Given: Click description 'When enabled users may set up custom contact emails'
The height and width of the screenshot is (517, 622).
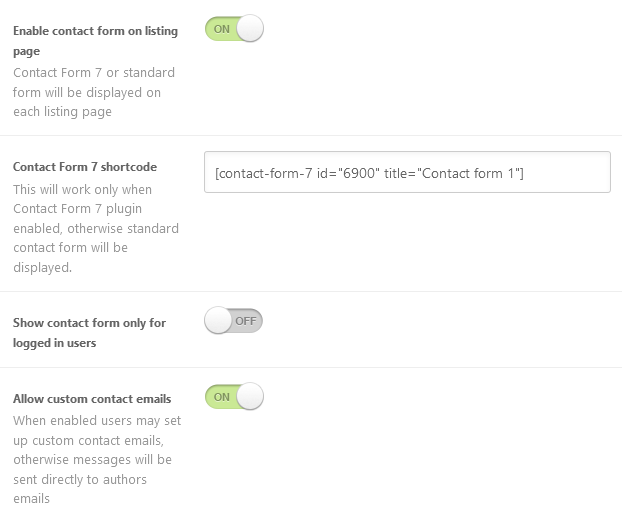Looking at the screenshot, I should [97, 459].
